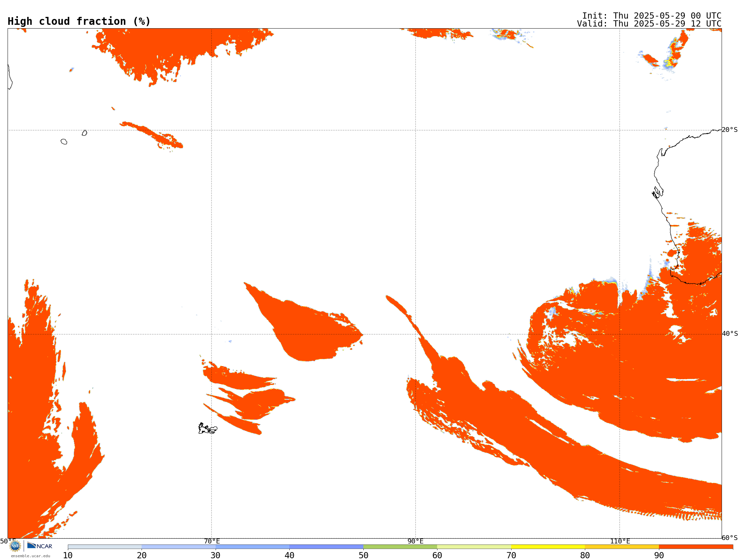The width and height of the screenshot is (744, 560).
Task: Click the colorbar tick label 70
Action: point(511,556)
